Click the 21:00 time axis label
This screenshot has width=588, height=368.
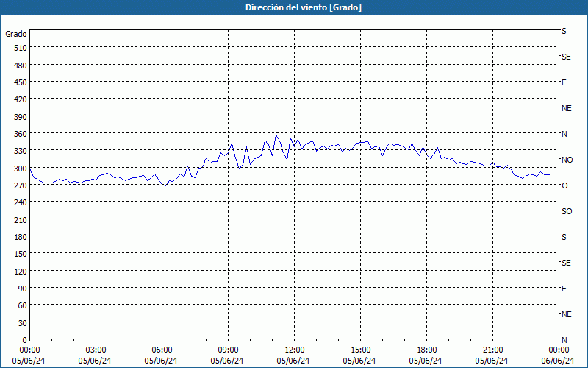[x=492, y=350]
